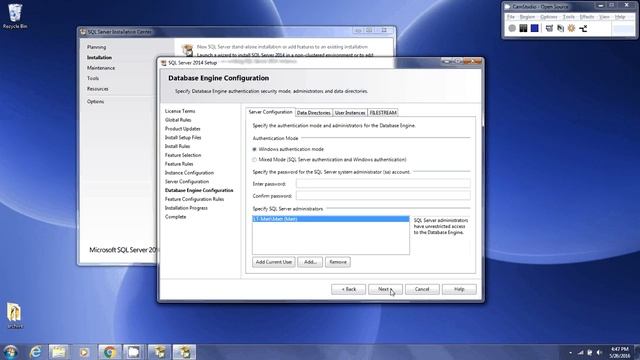Click Next in SQL Server Setup
This screenshot has height=360, width=640.
pos(385,289)
